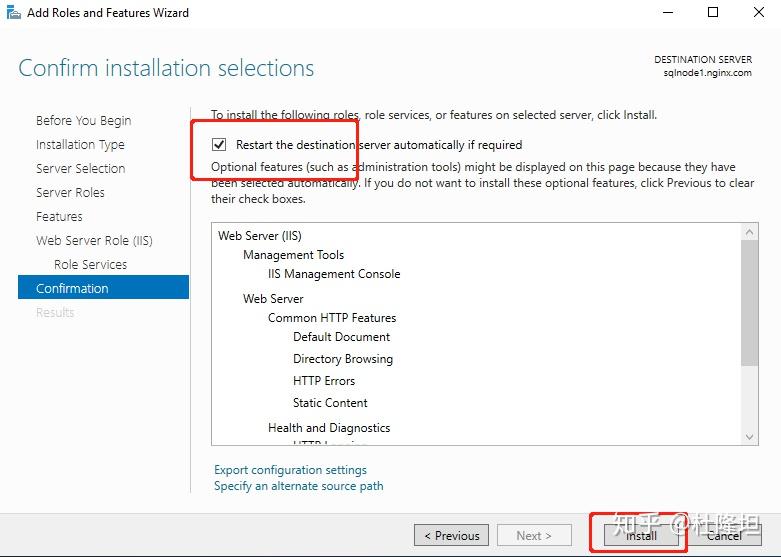The height and width of the screenshot is (557, 781).
Task: Click the scroll up arrow of selections list
Action: click(751, 234)
